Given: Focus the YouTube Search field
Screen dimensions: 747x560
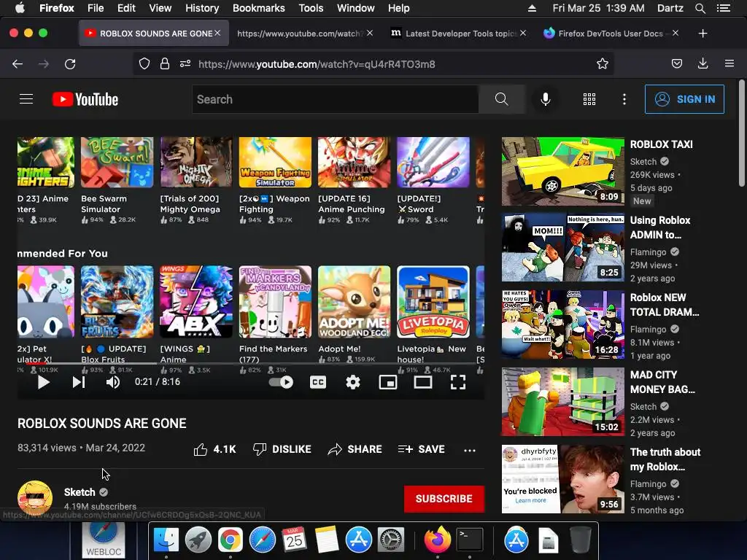Looking at the screenshot, I should 335,99.
